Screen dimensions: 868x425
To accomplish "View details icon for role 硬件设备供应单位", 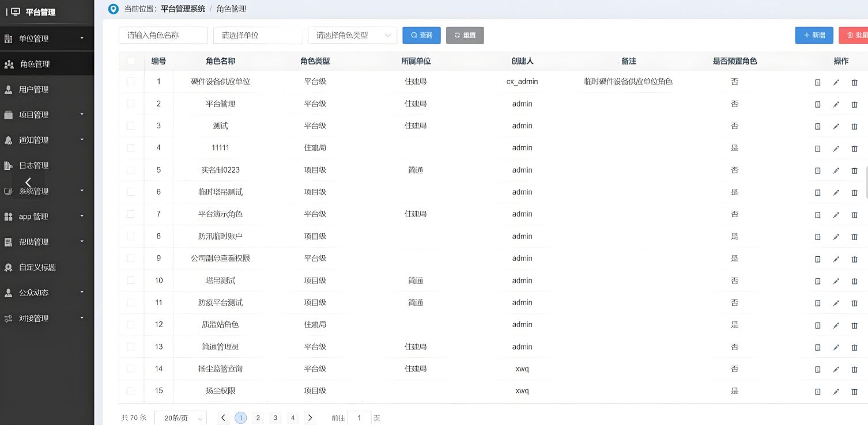I will pyautogui.click(x=817, y=82).
